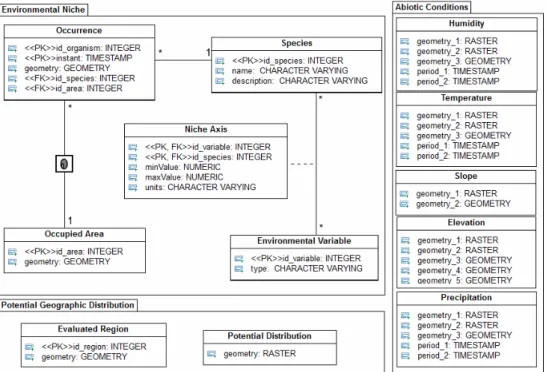Click Temperature period_1: TIMESTAMP attribute text

458,146
